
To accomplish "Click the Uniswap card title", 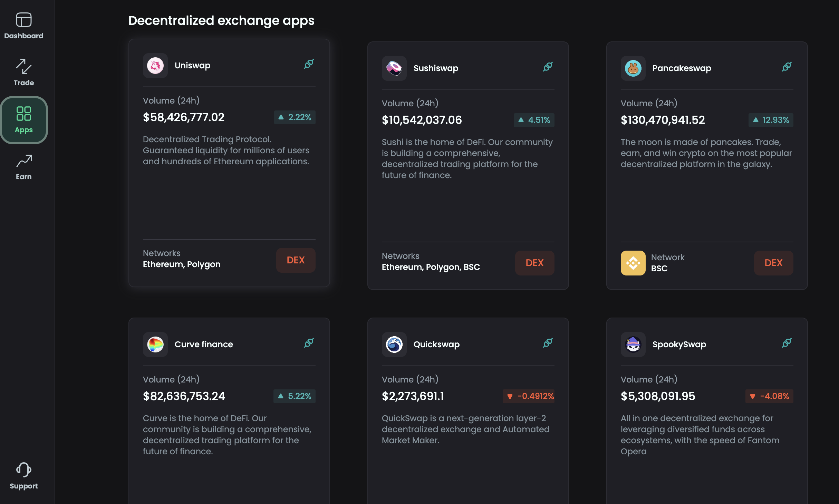I will coord(193,65).
